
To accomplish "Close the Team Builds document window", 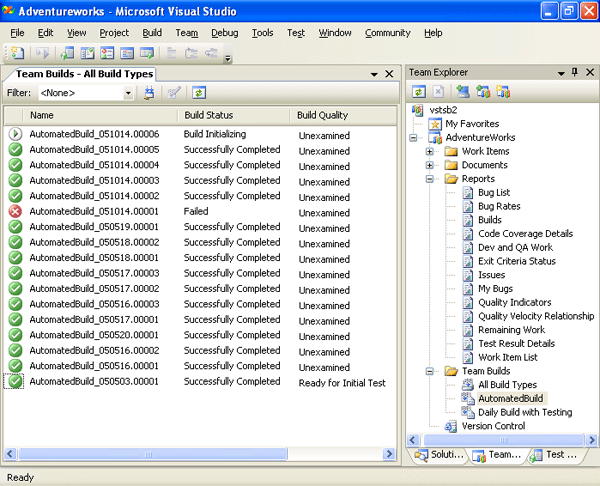I will 389,74.
